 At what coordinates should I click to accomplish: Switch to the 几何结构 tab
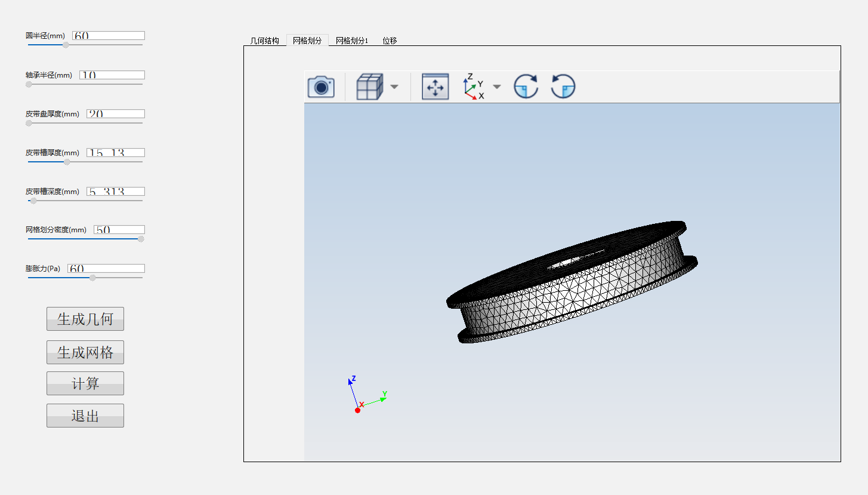click(x=264, y=41)
